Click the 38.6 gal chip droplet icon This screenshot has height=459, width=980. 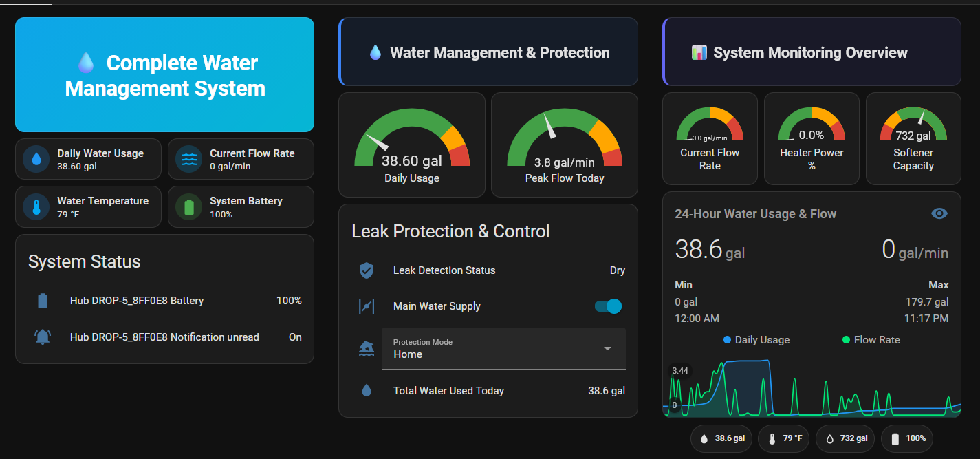coord(704,438)
